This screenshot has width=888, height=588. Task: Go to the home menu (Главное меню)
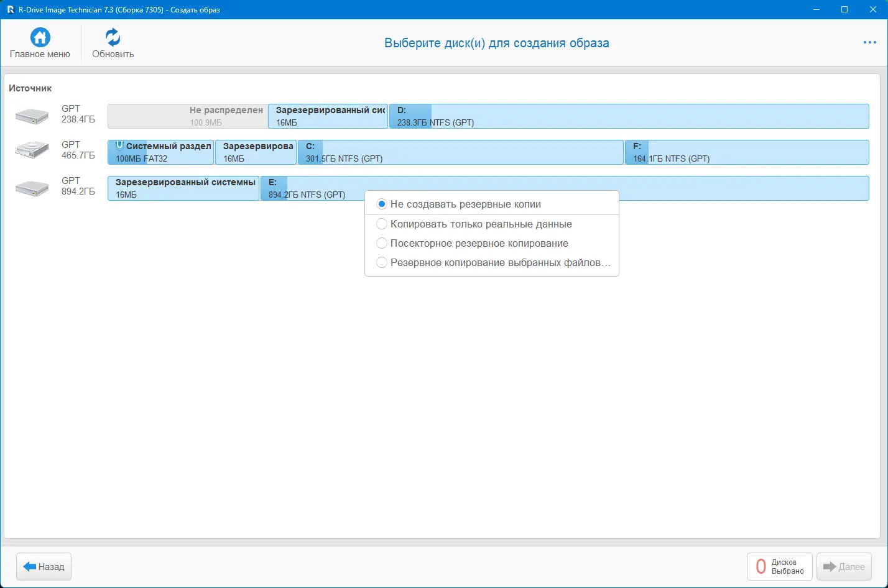pyautogui.click(x=40, y=43)
